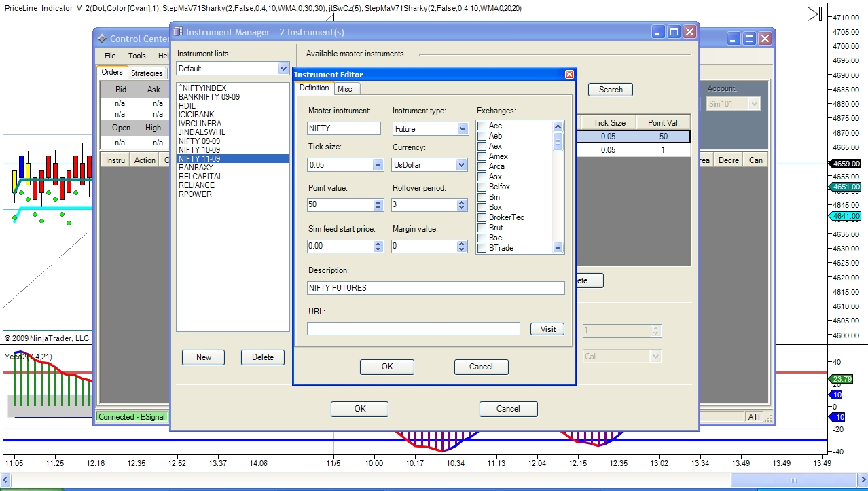
Task: Decrease the Margin value stepper
Action: coord(463,249)
